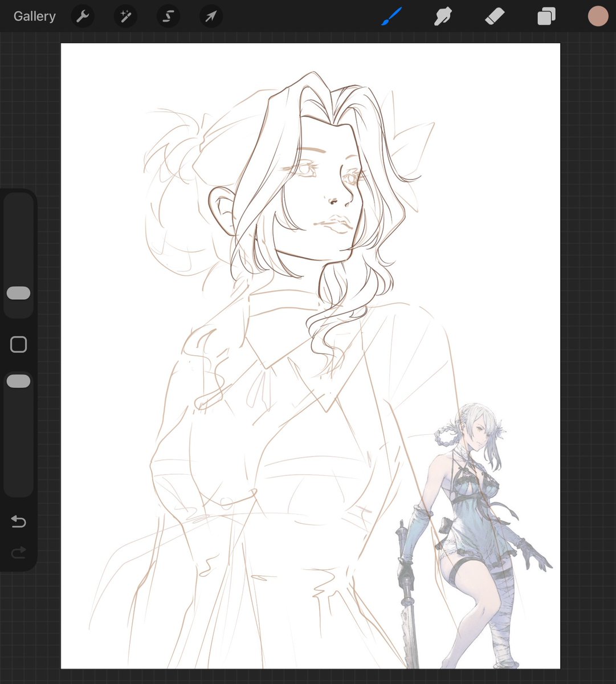Return to the Gallery
This screenshot has width=616, height=684.
(x=35, y=16)
